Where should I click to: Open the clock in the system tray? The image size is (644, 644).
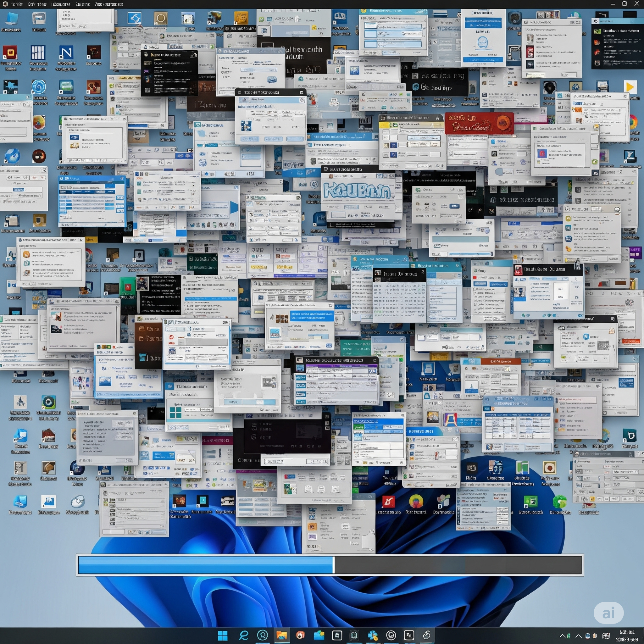pos(626,636)
